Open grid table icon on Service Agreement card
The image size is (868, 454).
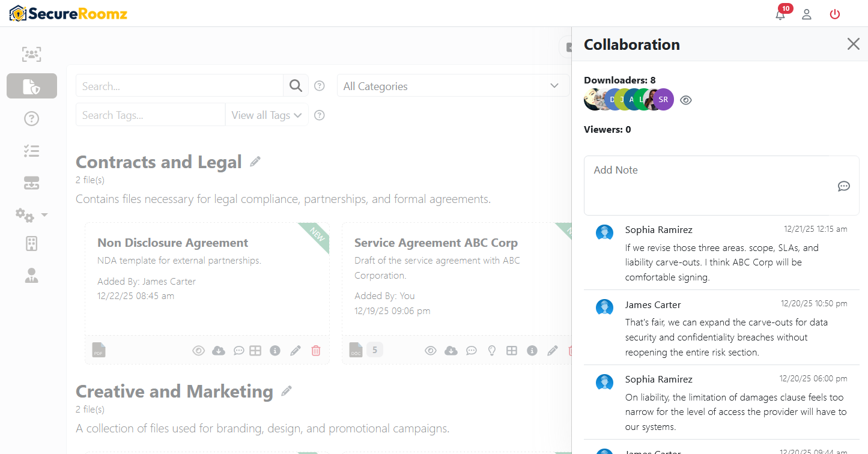coord(512,351)
